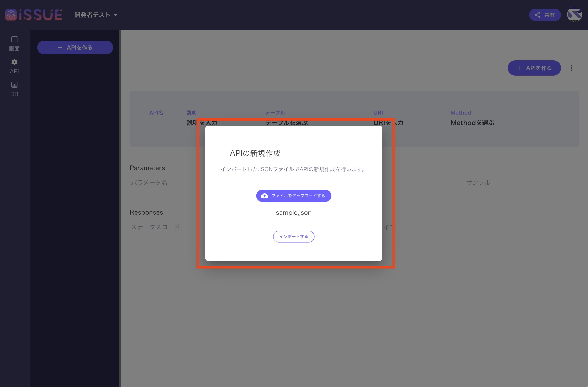Click the Method label
Viewport: 588px width, 387px height.
point(460,113)
